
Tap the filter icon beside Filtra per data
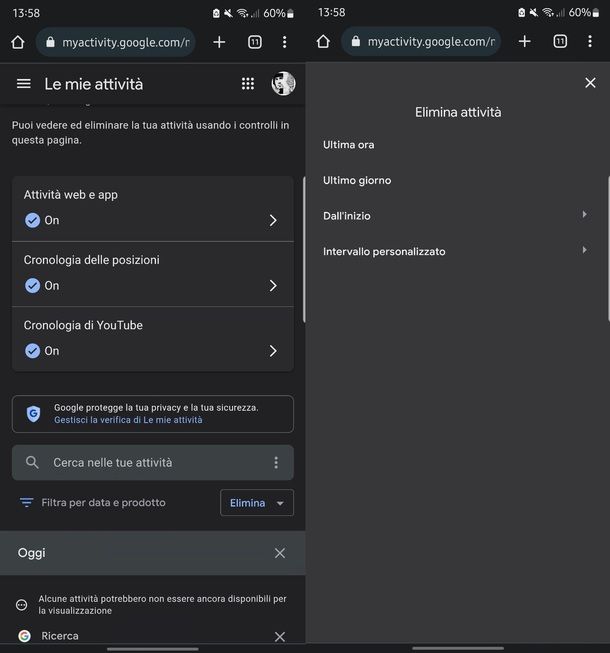coord(27,503)
